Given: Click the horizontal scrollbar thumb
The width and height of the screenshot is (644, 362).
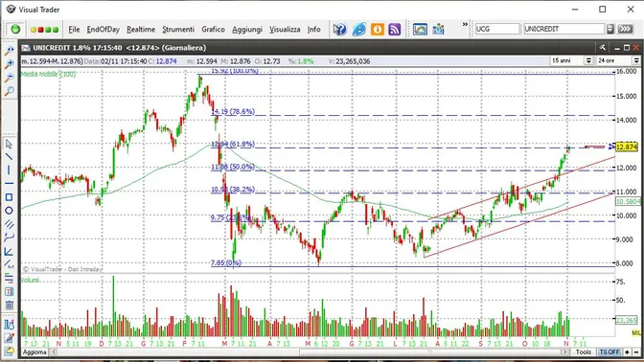Looking at the screenshot, I should point(430,352).
